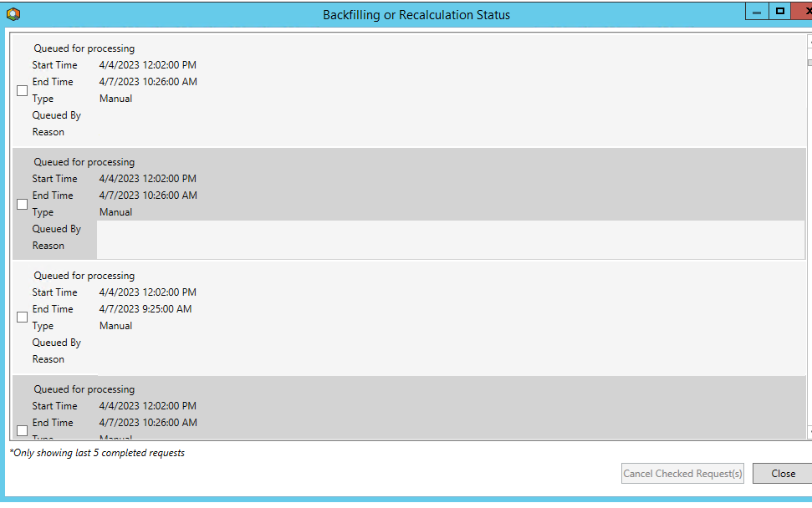Screen dimensions: 812x508
Task: Click the application icon in the title bar
Action: (x=13, y=14)
